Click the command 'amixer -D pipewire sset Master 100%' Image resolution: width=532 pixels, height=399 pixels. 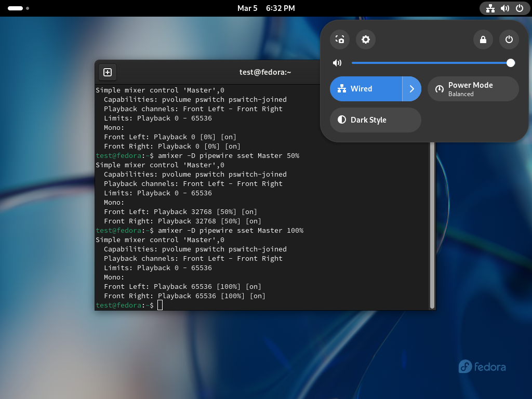[231, 231]
